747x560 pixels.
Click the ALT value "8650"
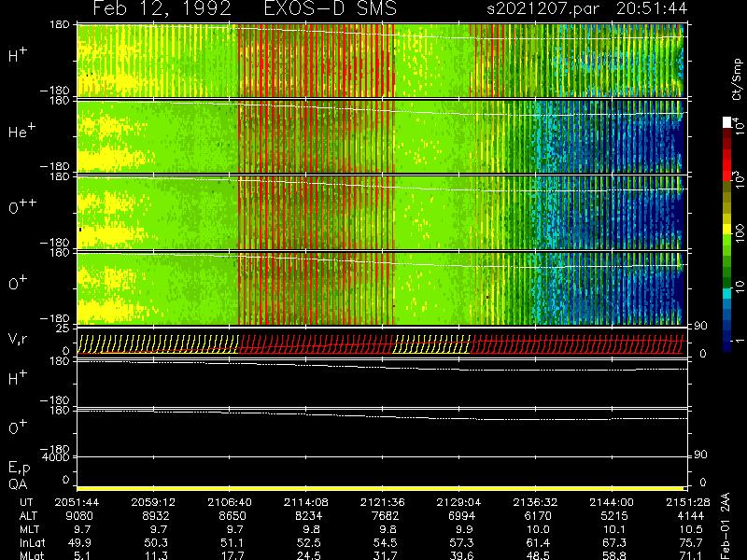coord(233,516)
